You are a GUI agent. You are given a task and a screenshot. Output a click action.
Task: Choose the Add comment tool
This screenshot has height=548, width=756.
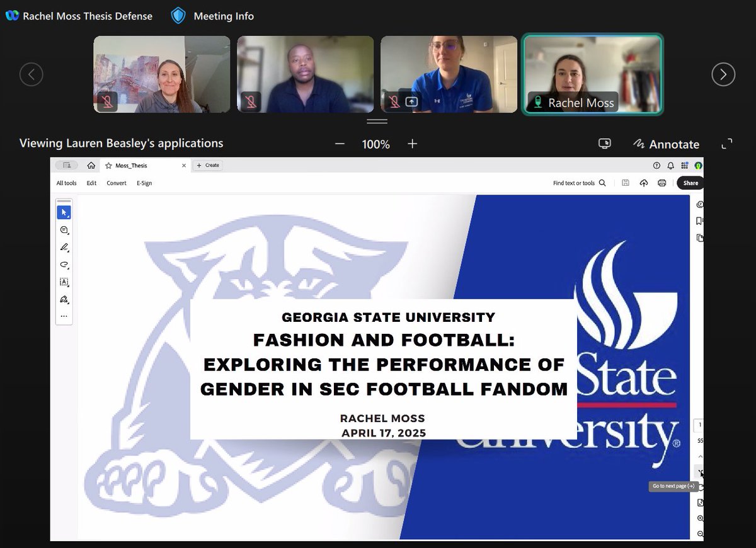click(x=64, y=230)
